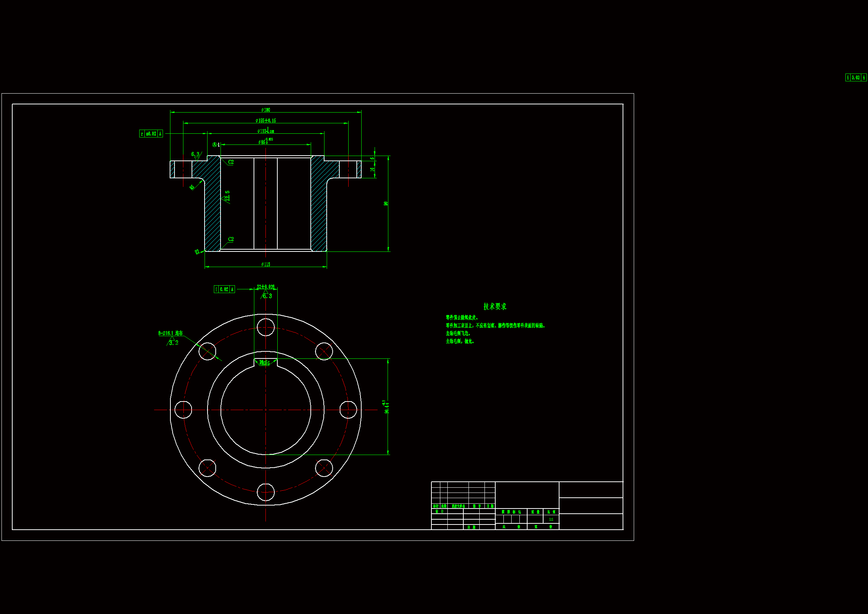The height and width of the screenshot is (614, 868).
Task: Select the 3.2 roughness symbol under hole callout
Action: point(173,343)
